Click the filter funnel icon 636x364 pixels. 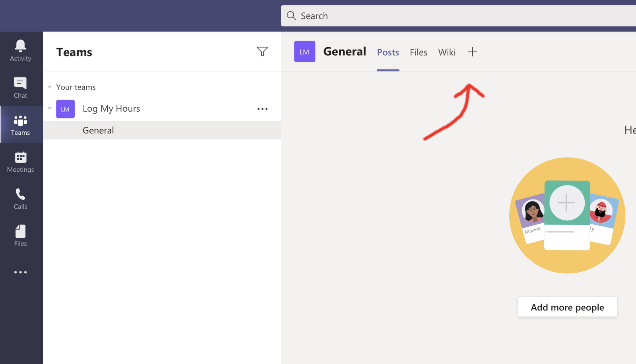[x=262, y=52]
